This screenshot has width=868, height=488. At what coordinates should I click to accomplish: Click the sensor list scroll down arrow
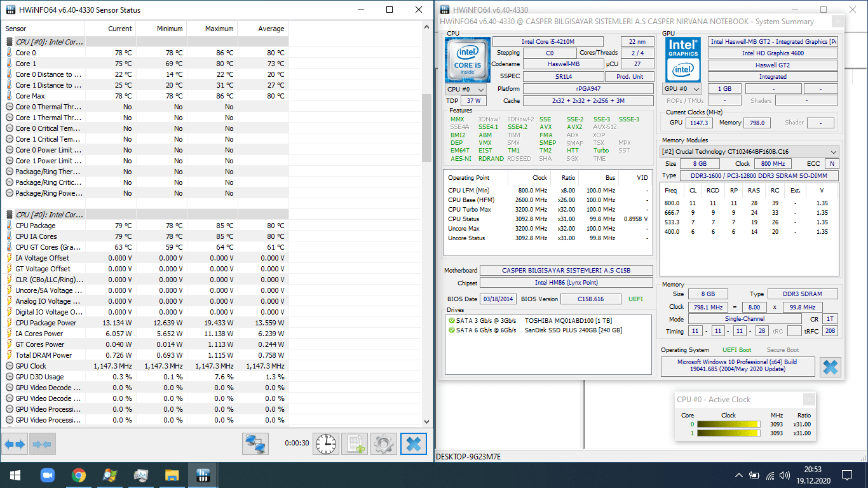pos(426,421)
